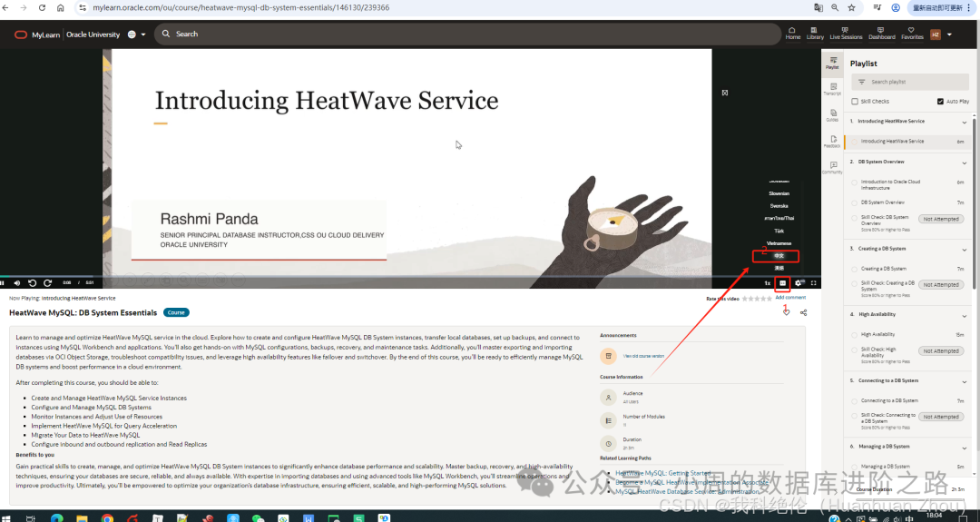Viewport: 980px width, 522px height.
Task: Click the video progress bar
Action: 410,276
